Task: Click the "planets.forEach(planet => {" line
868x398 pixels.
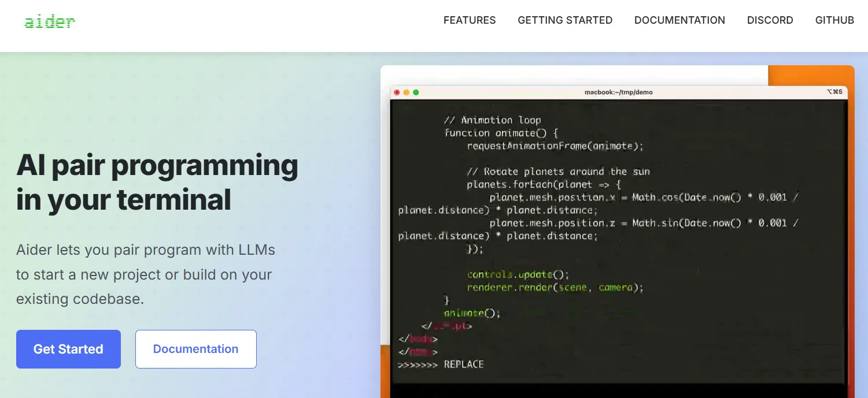Action: pos(544,185)
